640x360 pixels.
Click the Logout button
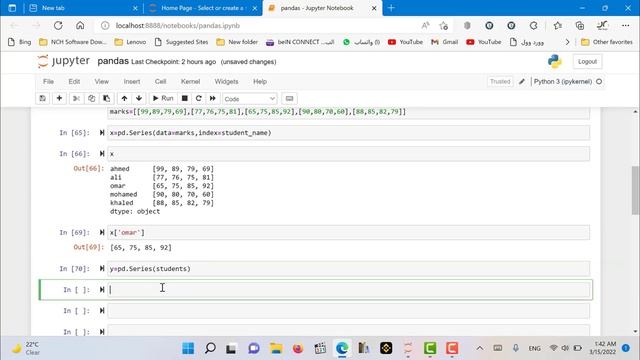point(587,62)
